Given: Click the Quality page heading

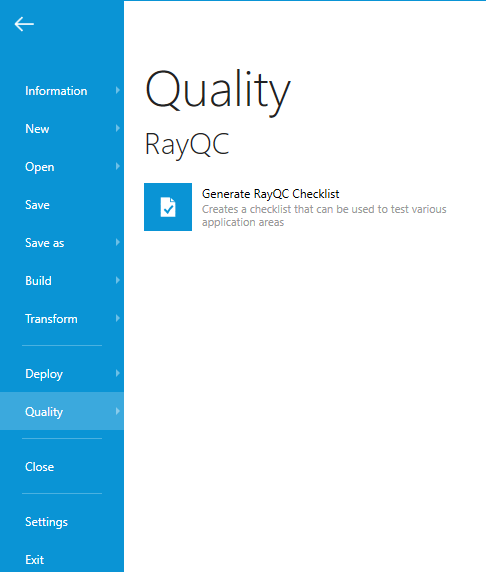Looking at the screenshot, I should [218, 92].
